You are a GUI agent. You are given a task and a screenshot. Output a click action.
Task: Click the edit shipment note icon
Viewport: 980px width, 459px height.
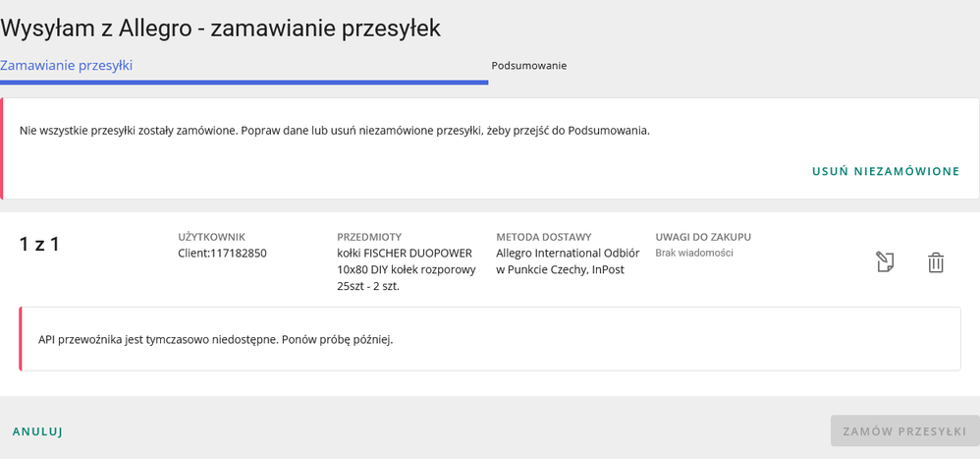[x=885, y=262]
